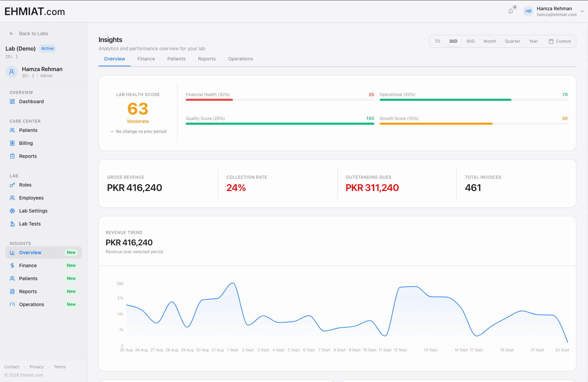Click the 14 Sept label on chart axis
588x382 pixels.
(431, 350)
